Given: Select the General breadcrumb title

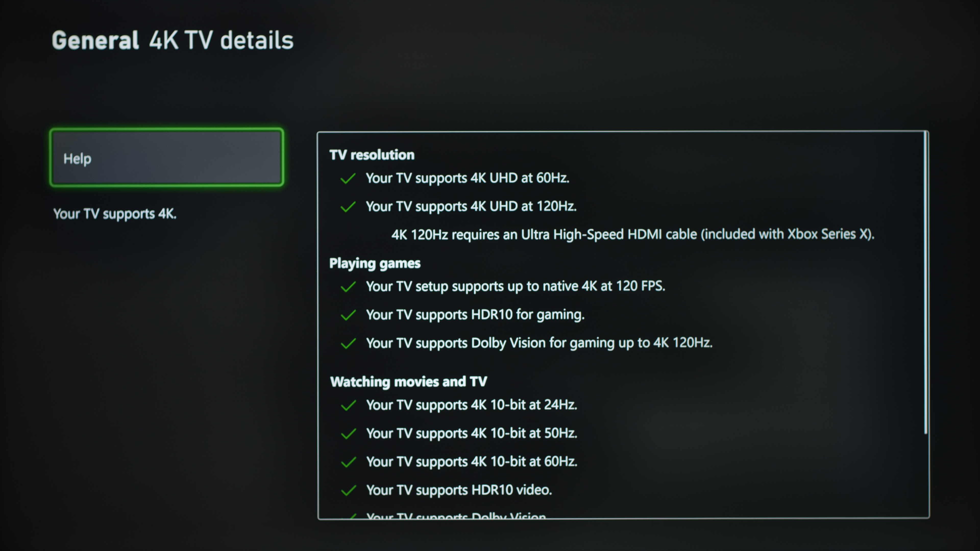Looking at the screenshot, I should pyautogui.click(x=95, y=40).
